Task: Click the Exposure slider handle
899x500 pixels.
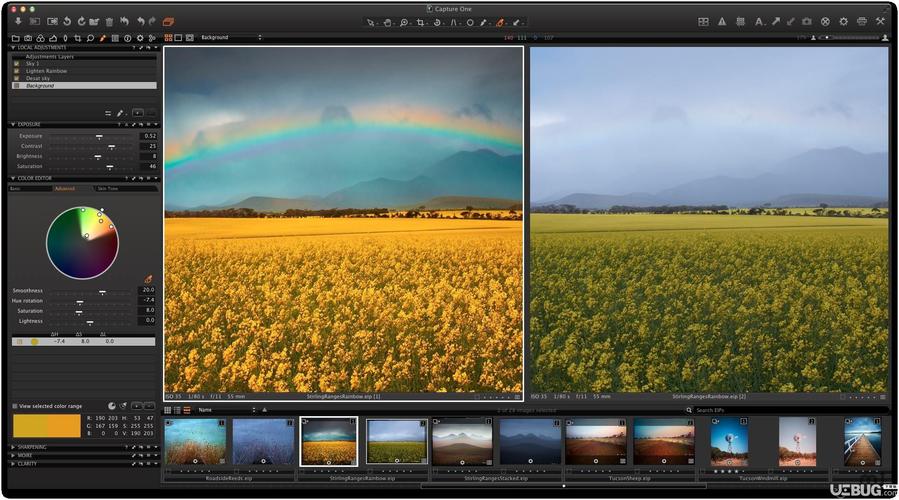Action: click(x=99, y=136)
